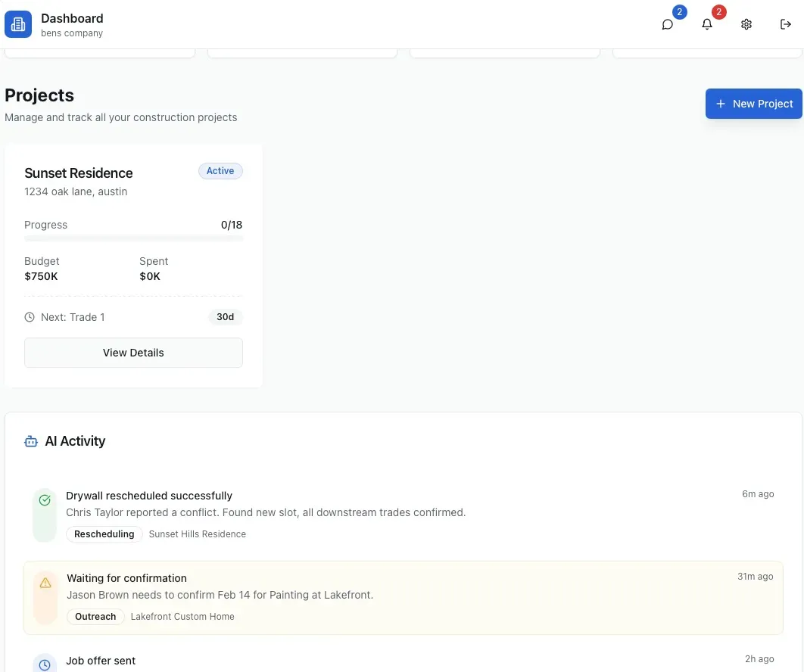
Task: Click the Lakefront Custom Home label
Action: click(182, 617)
